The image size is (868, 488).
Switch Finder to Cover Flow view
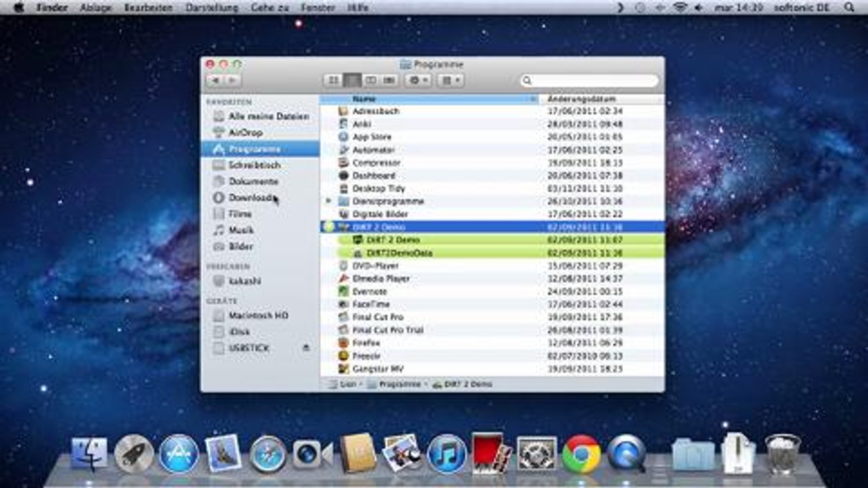(x=389, y=80)
